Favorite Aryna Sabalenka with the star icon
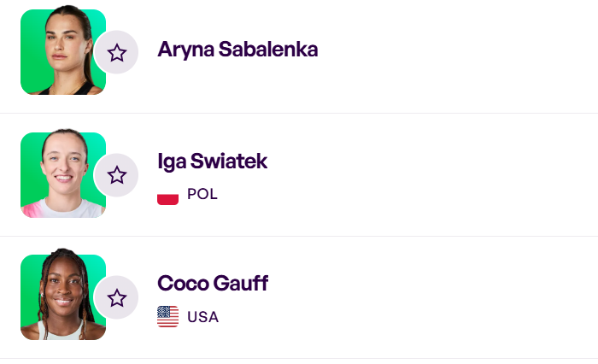Screen dimensions: 598x364 117,53
